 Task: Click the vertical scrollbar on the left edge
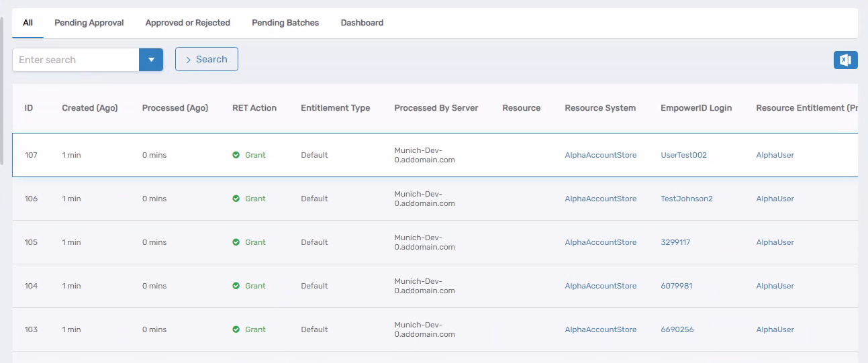click(x=3, y=90)
